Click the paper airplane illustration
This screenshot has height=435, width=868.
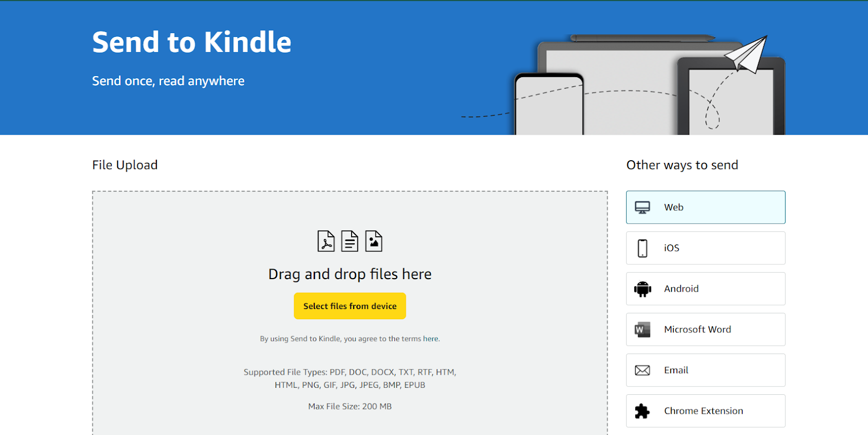[x=747, y=54]
